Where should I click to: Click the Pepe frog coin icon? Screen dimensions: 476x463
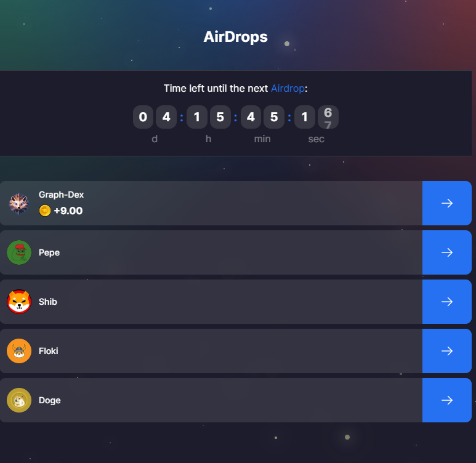click(19, 252)
